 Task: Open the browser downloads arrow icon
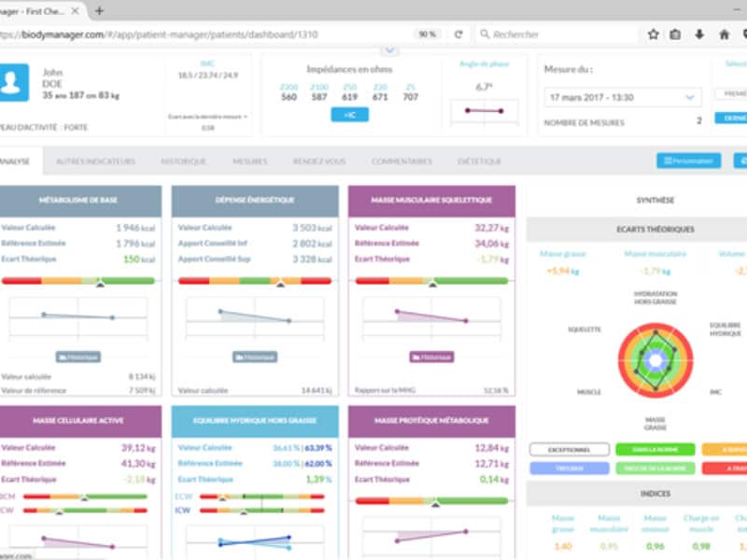point(699,35)
